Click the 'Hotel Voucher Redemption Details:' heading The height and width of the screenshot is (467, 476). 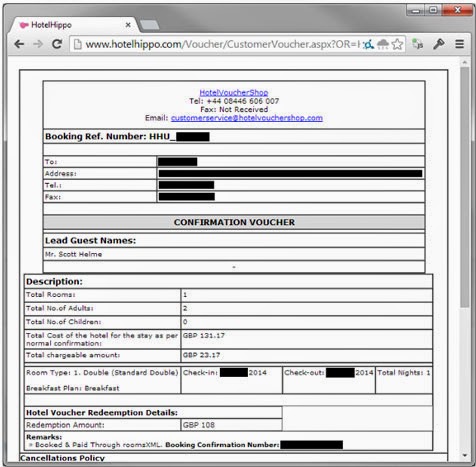(x=102, y=413)
